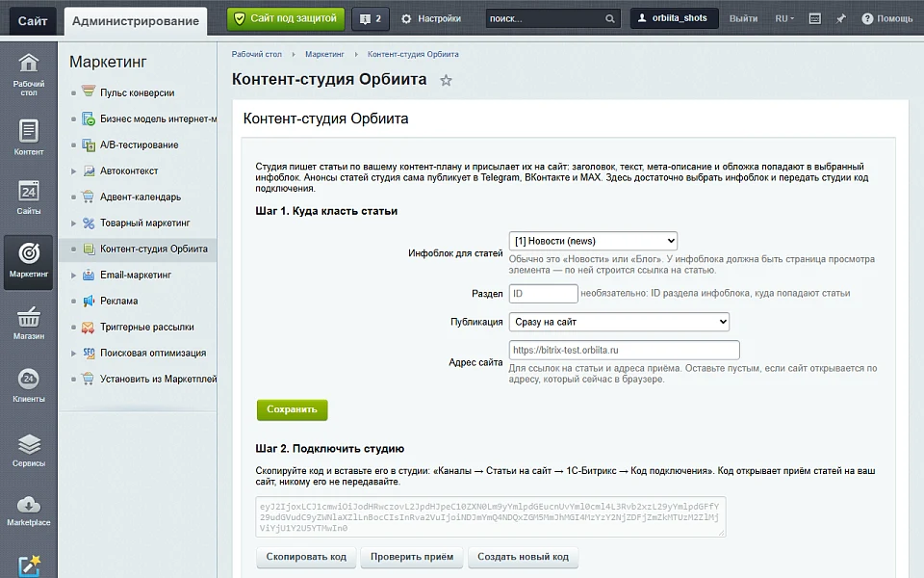Click the green Сохранить button
The width and height of the screenshot is (924, 578).
coord(293,409)
